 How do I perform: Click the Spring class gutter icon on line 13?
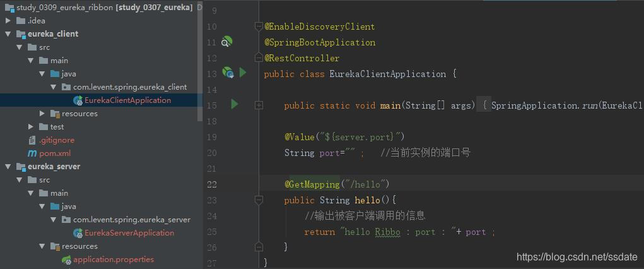(228, 73)
